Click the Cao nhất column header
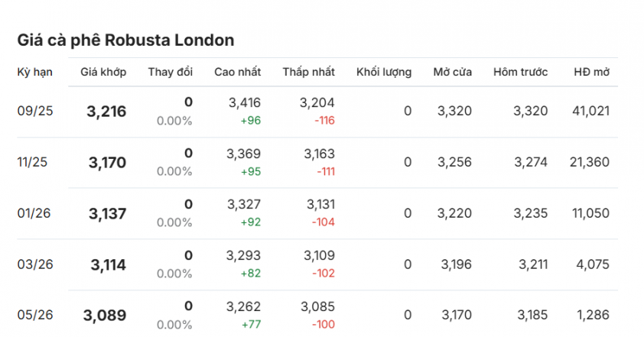This screenshot has width=644, height=337. click(237, 73)
